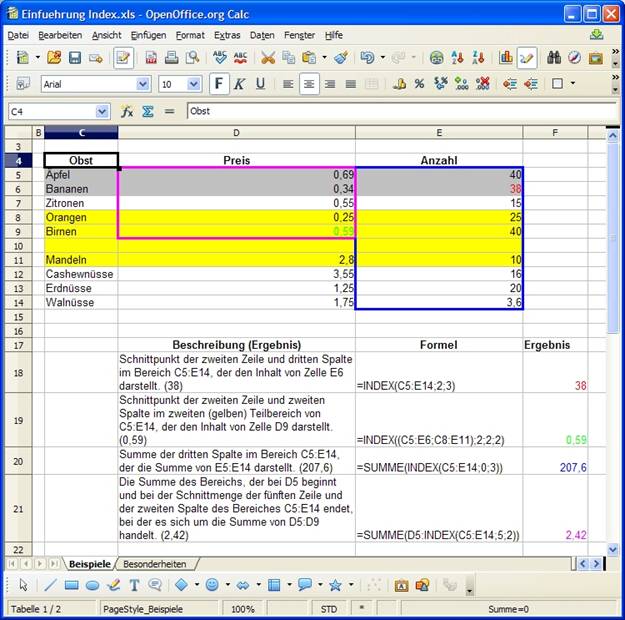Click the Sum sigma icon
Screen dimensions: 625x620
(146, 112)
